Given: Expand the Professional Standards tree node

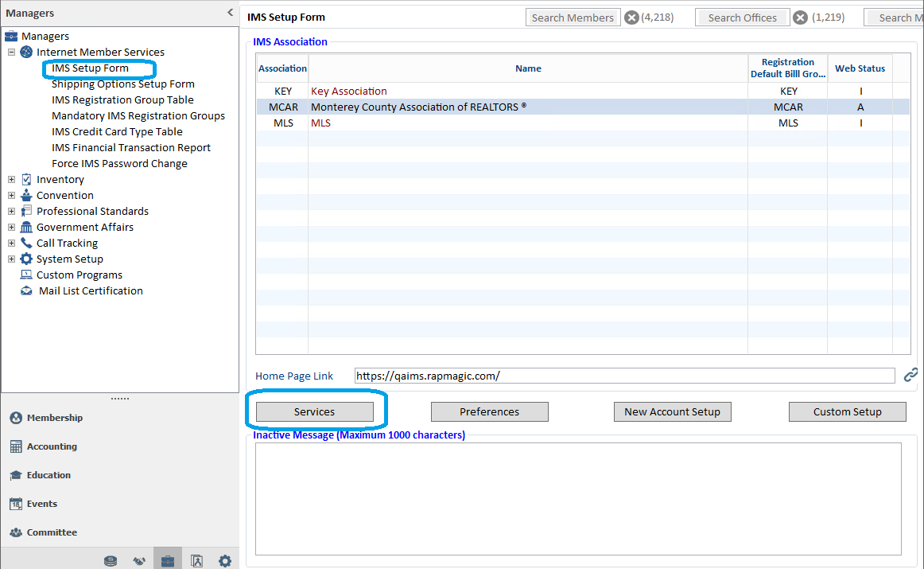Looking at the screenshot, I should (x=11, y=211).
